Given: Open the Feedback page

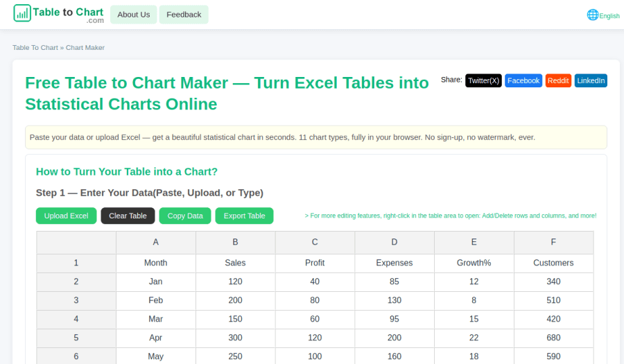Looking at the screenshot, I should tap(184, 15).
